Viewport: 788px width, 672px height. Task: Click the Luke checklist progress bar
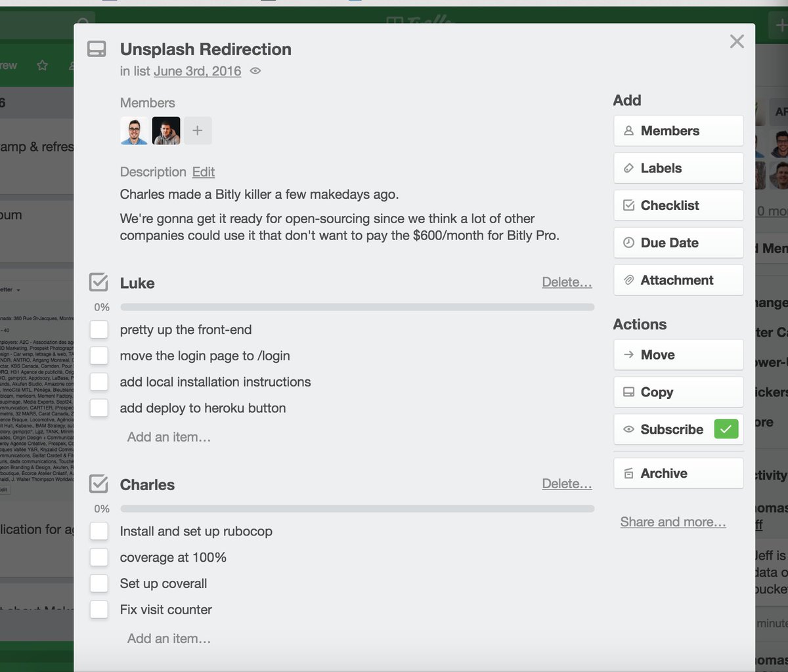pyautogui.click(x=357, y=307)
